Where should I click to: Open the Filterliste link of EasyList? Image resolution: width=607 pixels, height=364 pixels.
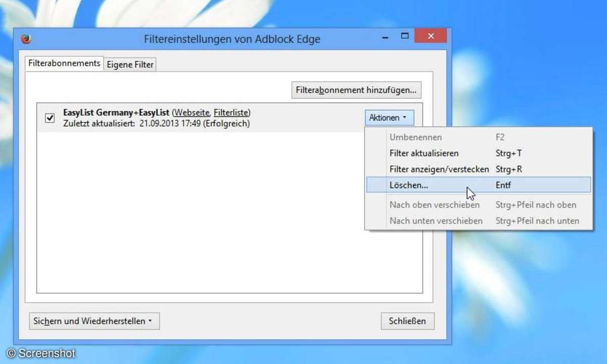[231, 112]
